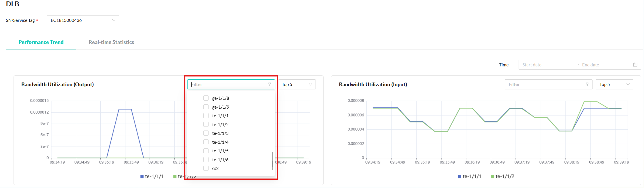The height and width of the screenshot is (188, 644).
Task: Click the funnel icon in Input filter
Action: 587,85
